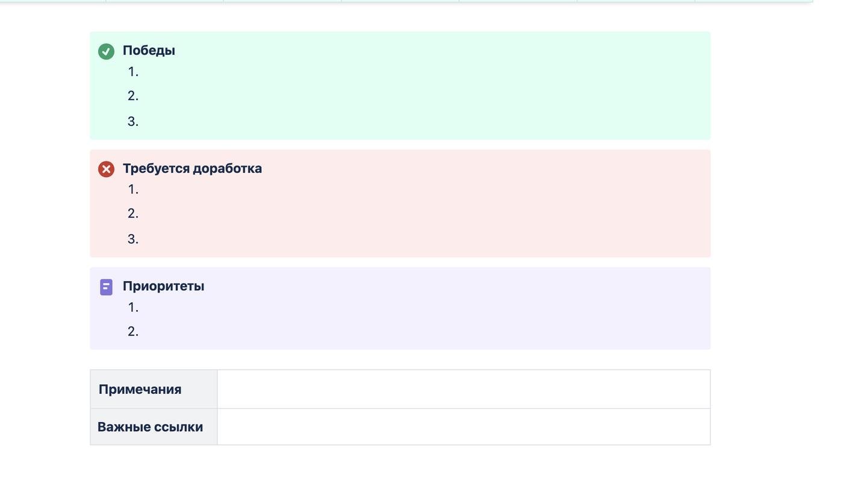This screenshot has height=504, width=843.
Task: Place cursor in the Победы heading
Action: (x=149, y=51)
